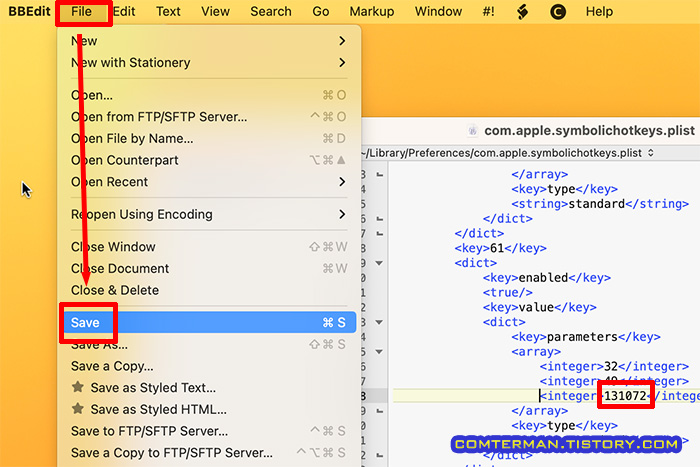Screen dimensions: 700x467
Task: Choose Save as Styled HTML...
Action: point(209,409)
